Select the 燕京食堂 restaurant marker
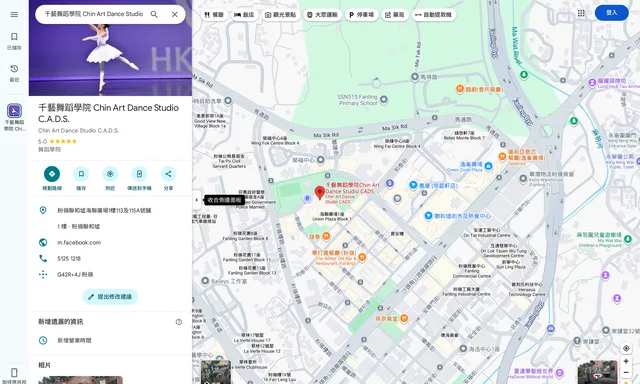The image size is (640, 384). (x=404, y=318)
